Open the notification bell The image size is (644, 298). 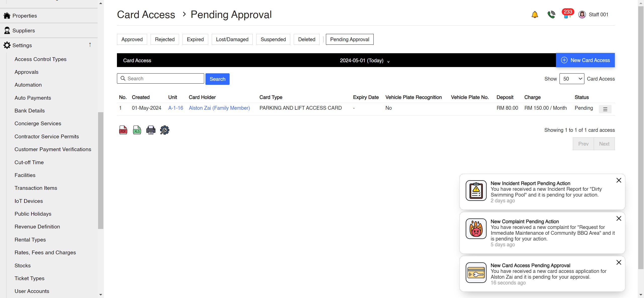tap(535, 15)
